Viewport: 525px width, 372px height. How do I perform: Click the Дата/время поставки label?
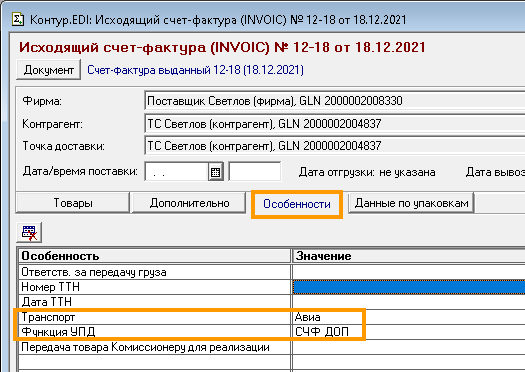[80, 171]
